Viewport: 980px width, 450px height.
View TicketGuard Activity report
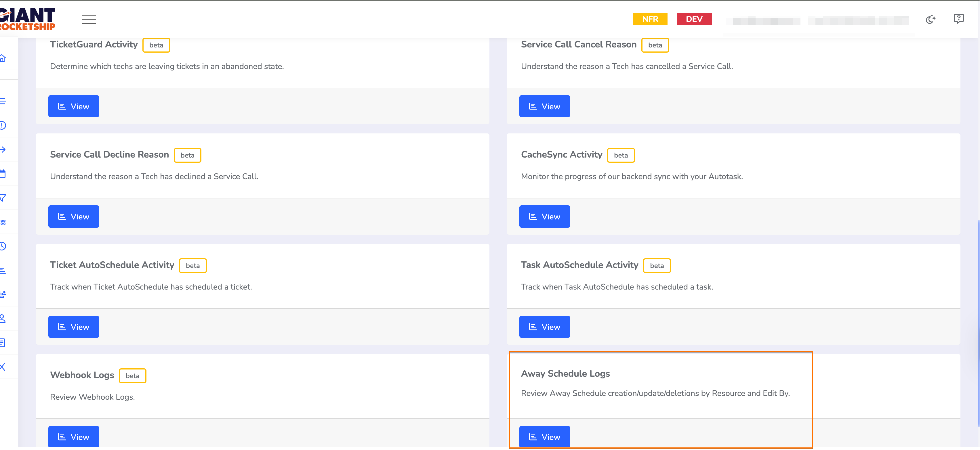click(73, 106)
